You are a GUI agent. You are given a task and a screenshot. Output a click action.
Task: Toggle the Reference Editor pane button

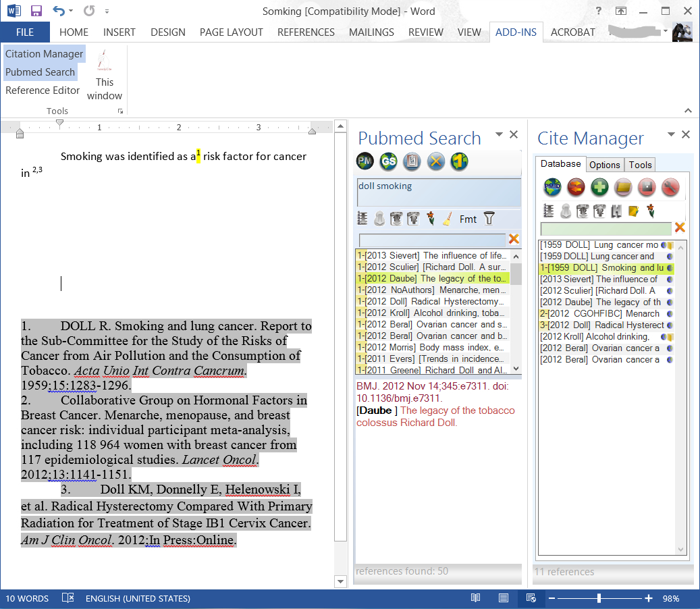click(43, 90)
